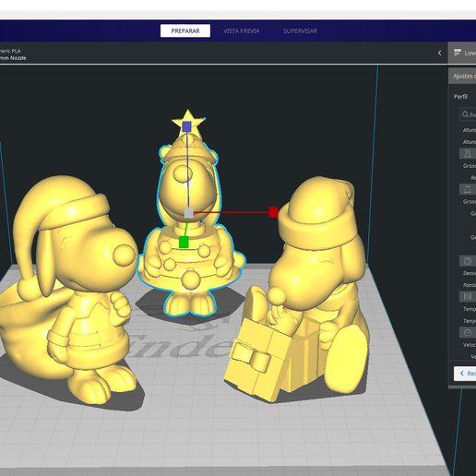Expand the top/bottom settings category icon
Screen dimensions: 476x476
coord(468,189)
